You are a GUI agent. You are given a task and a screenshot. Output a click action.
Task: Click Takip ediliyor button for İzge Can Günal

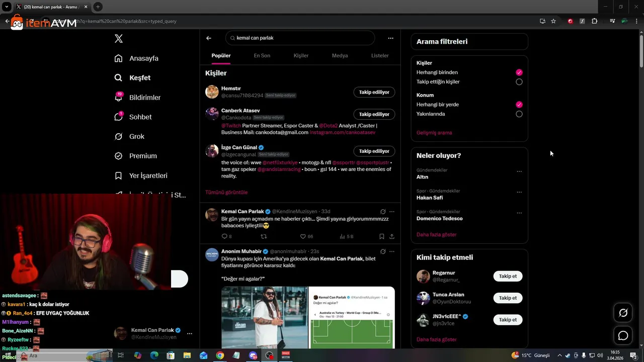pos(374,151)
